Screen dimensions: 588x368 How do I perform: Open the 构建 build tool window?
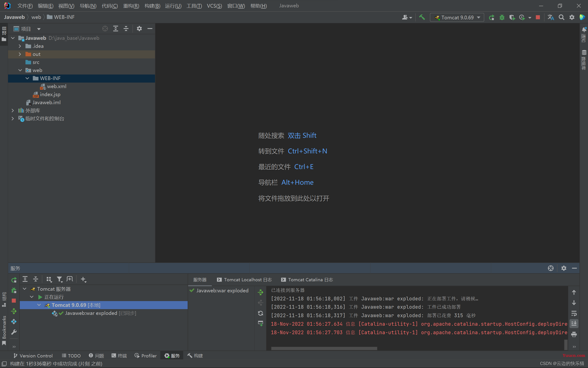coord(195,356)
